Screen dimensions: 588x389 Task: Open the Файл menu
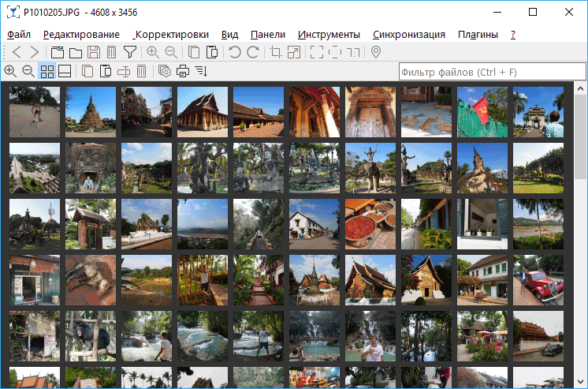click(x=19, y=35)
